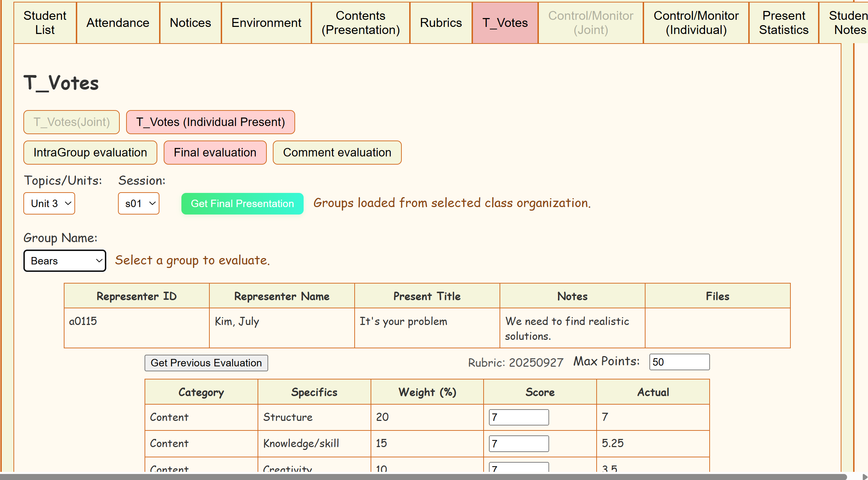Select T_Votes (Individual Present) button

tap(210, 122)
